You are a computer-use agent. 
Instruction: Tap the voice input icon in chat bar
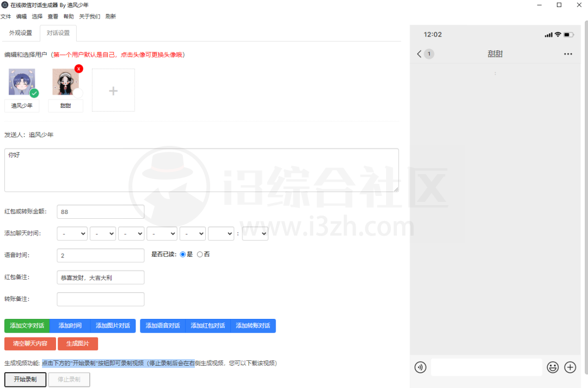[x=420, y=367]
